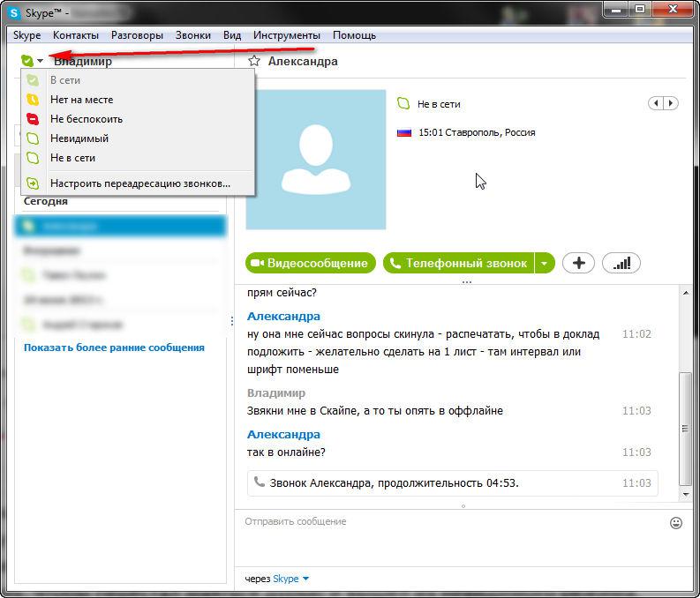
Task: Open the Инструменты menu
Action: pyautogui.click(x=287, y=35)
